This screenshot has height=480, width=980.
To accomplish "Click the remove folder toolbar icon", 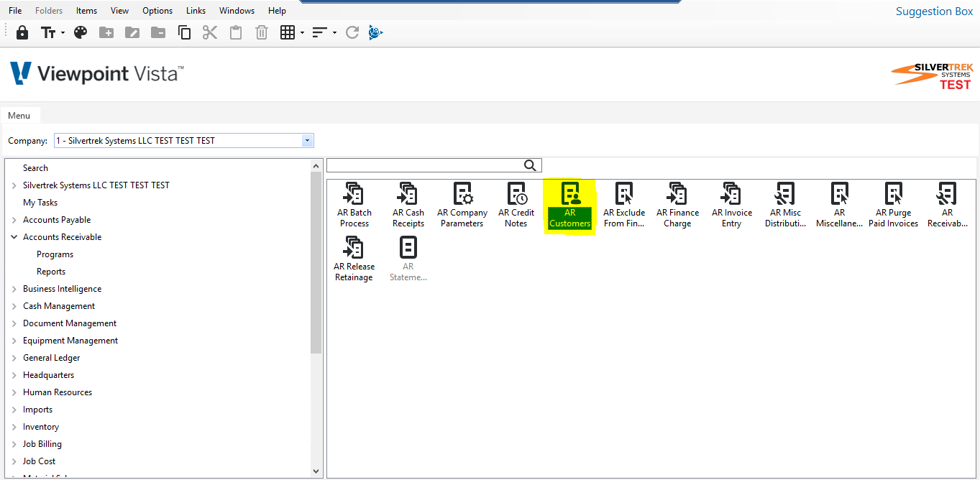I will 158,32.
